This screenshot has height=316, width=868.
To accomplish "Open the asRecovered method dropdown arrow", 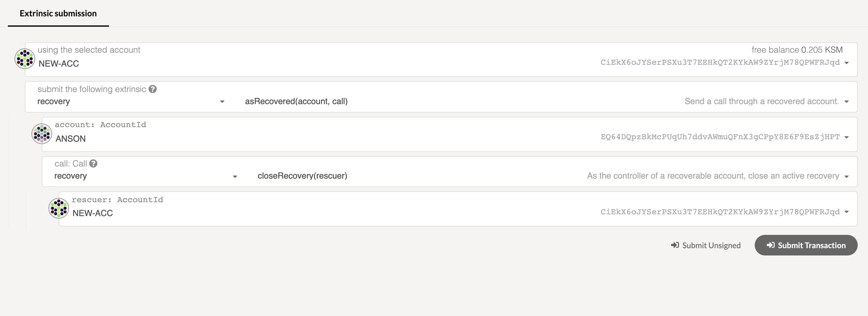I will (x=846, y=102).
